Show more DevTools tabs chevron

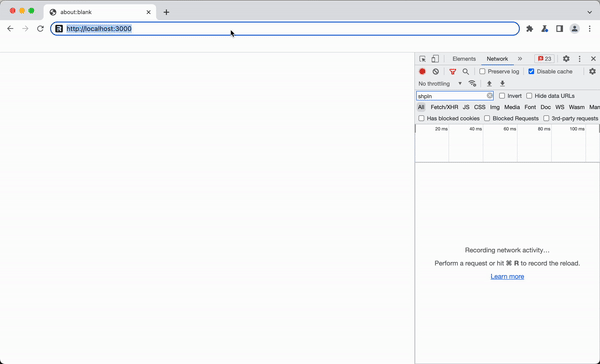pos(520,59)
